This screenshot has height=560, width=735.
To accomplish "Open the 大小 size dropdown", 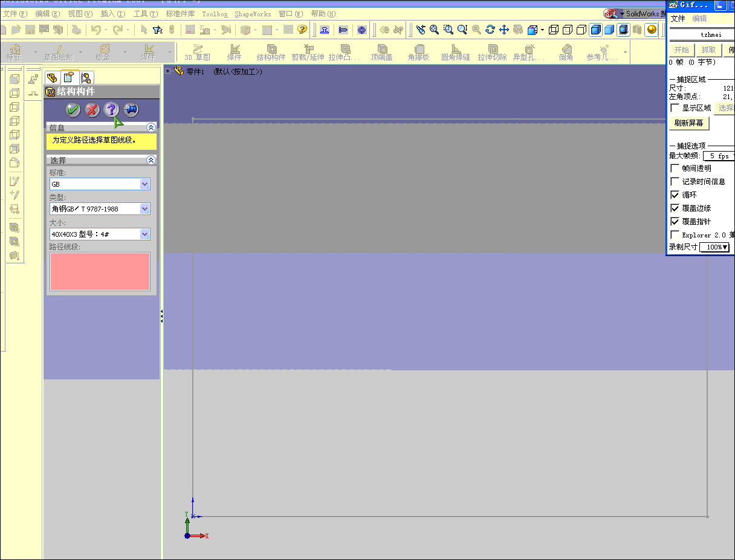I will (145, 234).
